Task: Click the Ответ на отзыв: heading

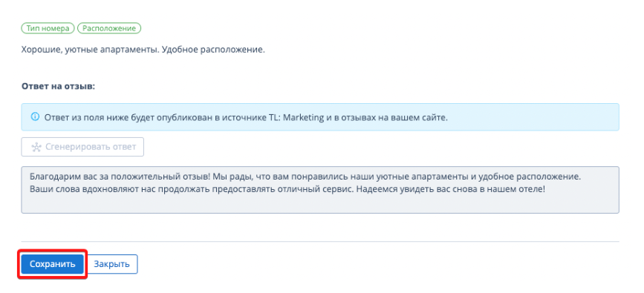Action: click(59, 87)
